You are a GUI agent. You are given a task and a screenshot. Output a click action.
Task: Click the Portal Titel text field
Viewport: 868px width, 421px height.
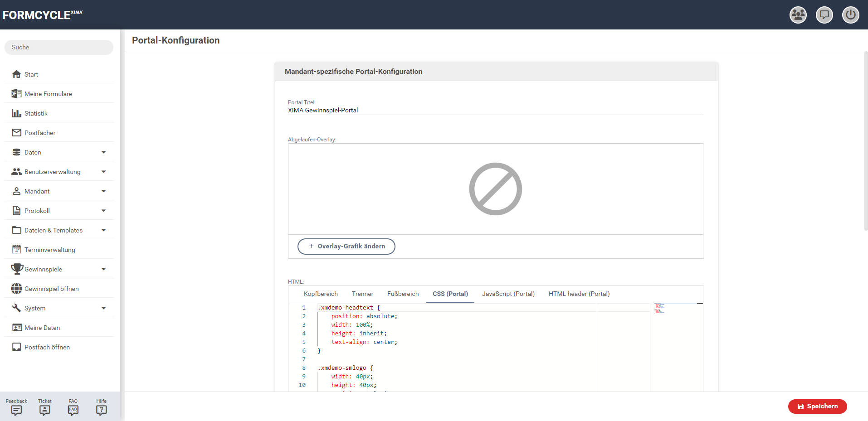pos(495,110)
